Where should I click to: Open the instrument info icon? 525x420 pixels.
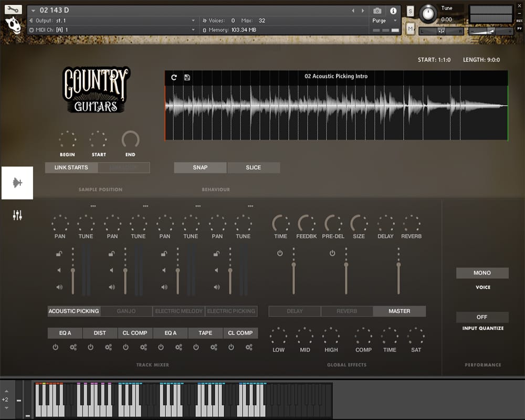(x=393, y=10)
